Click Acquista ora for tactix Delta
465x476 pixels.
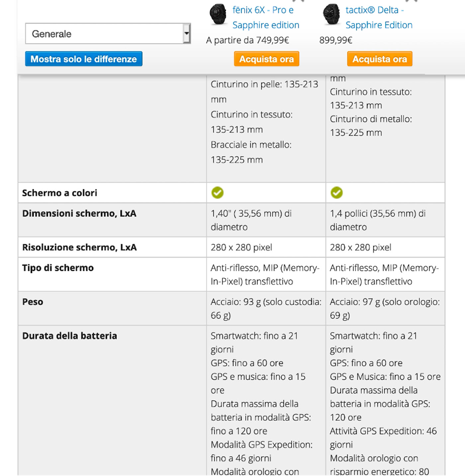click(x=380, y=59)
